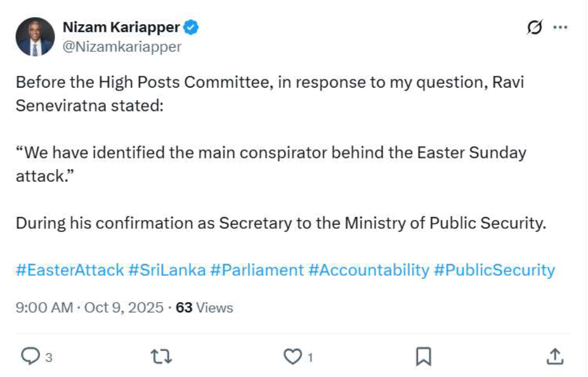Open the 9:00 AM Oct 9, 2025 timestamp

89,308
